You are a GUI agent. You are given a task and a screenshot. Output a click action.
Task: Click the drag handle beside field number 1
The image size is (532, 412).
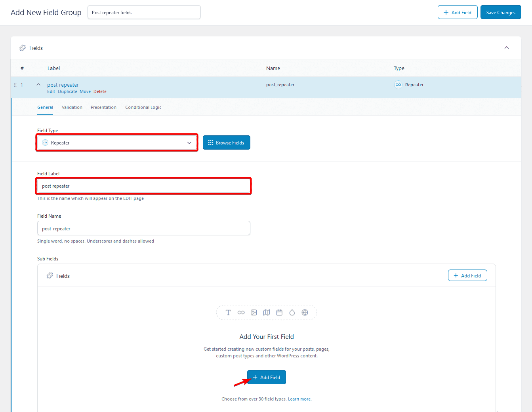point(15,84)
